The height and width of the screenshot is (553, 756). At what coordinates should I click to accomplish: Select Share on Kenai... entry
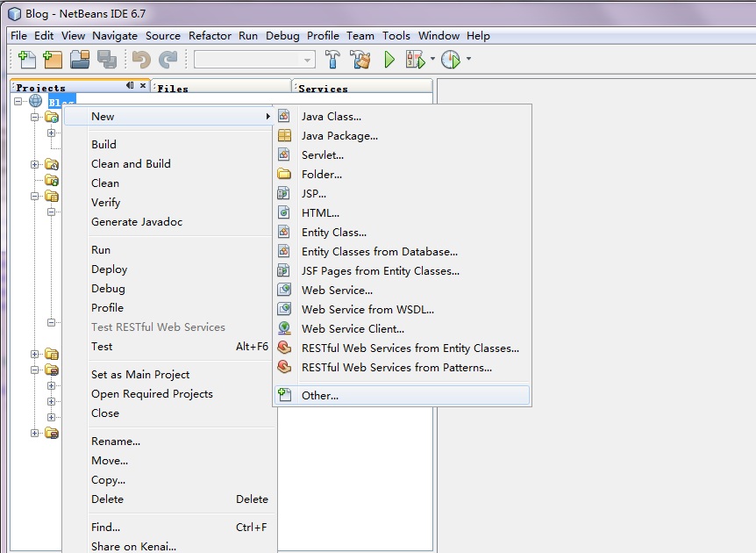(x=133, y=546)
